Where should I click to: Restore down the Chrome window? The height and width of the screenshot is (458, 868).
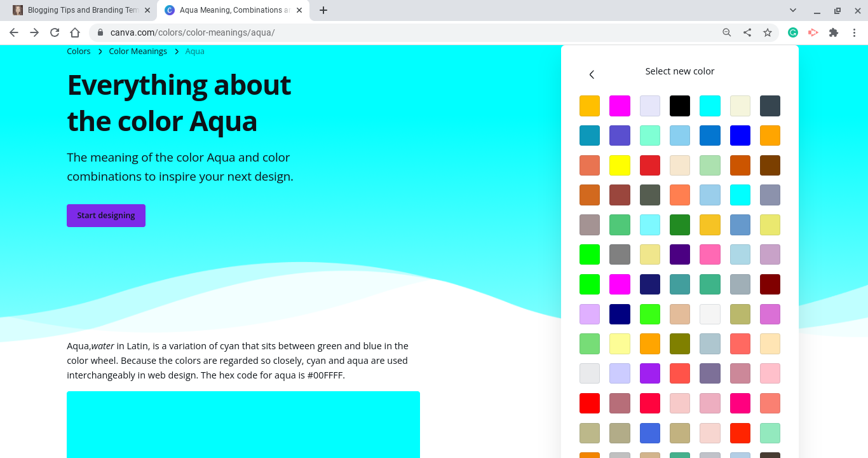[837, 10]
